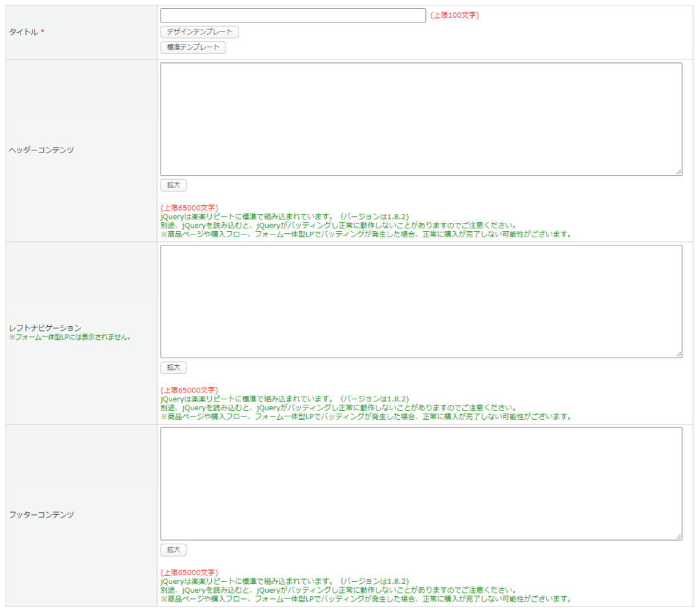Viewport: 700px width, 614px height.
Task: Click inside the タイトル text field
Action: pos(293,16)
